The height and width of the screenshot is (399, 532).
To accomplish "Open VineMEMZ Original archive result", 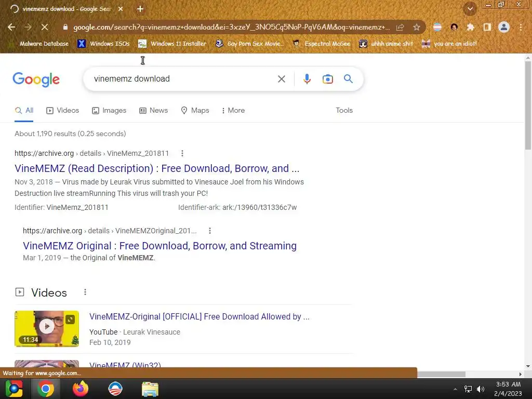I will [x=160, y=246].
